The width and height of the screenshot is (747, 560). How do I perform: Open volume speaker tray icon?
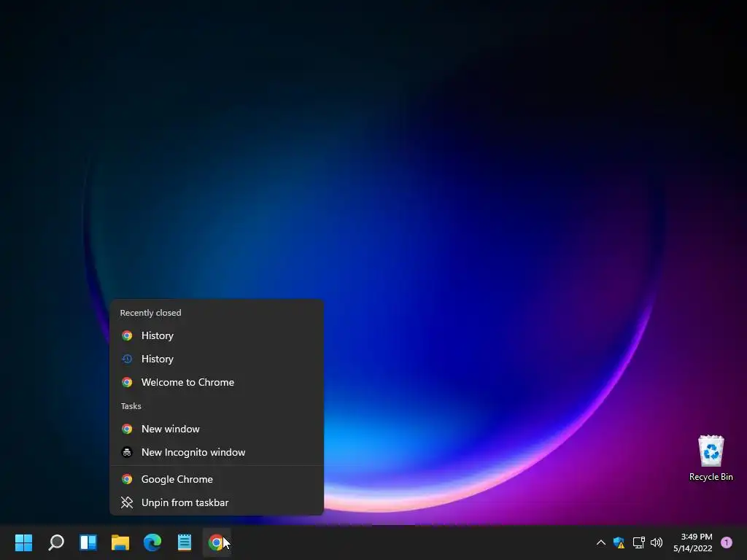coord(657,542)
